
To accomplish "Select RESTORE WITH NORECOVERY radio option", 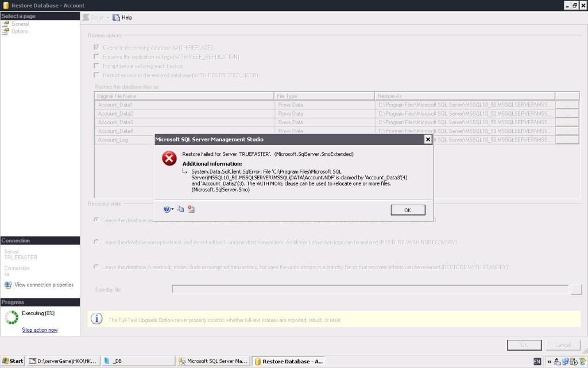I will (96, 242).
